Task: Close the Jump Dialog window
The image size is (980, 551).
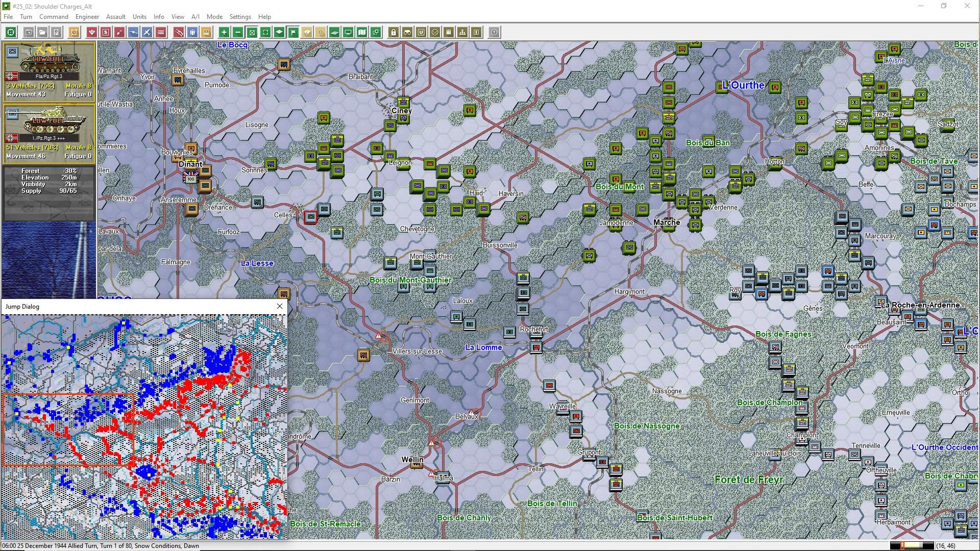Action: 280,306
